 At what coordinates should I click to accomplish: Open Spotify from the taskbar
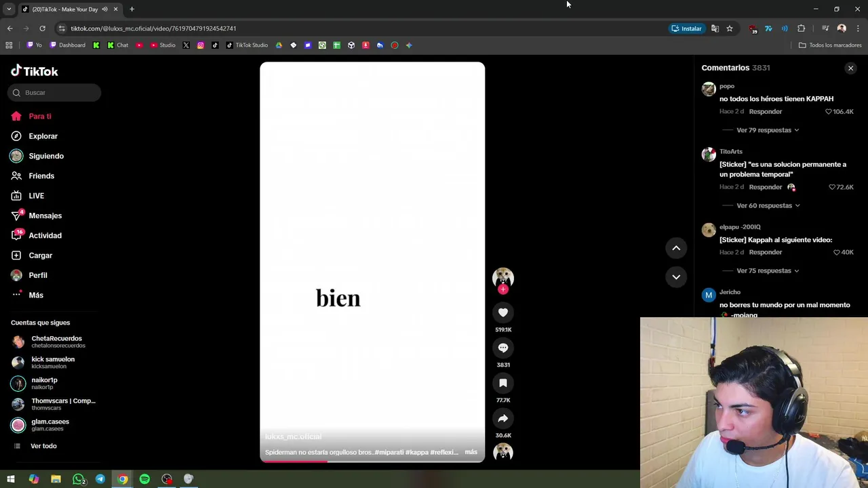click(144, 479)
